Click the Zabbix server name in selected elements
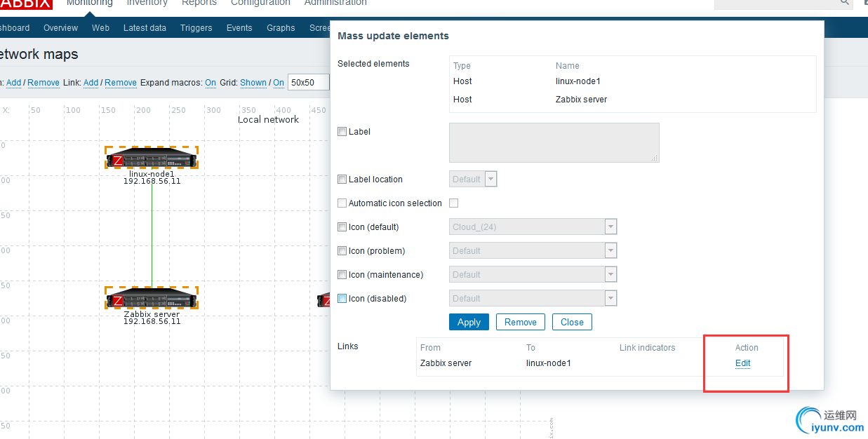Image resolution: width=868 pixels, height=439 pixels. 582,100
